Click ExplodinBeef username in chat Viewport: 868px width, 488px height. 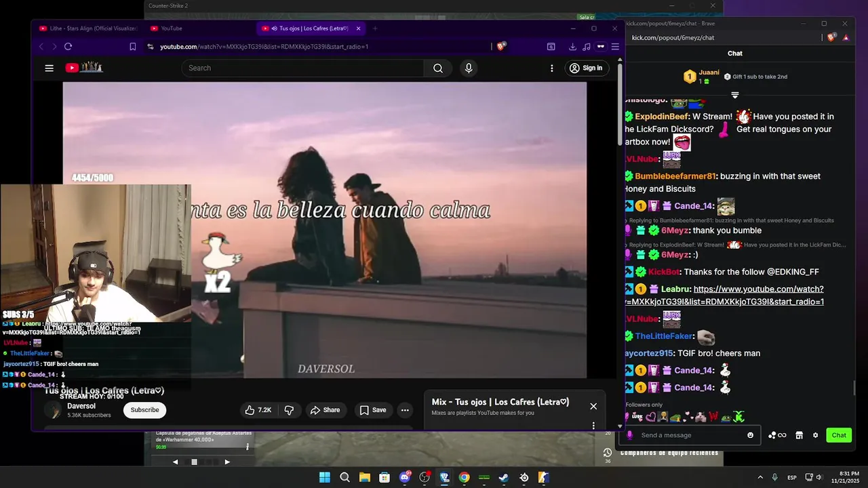[662, 117]
